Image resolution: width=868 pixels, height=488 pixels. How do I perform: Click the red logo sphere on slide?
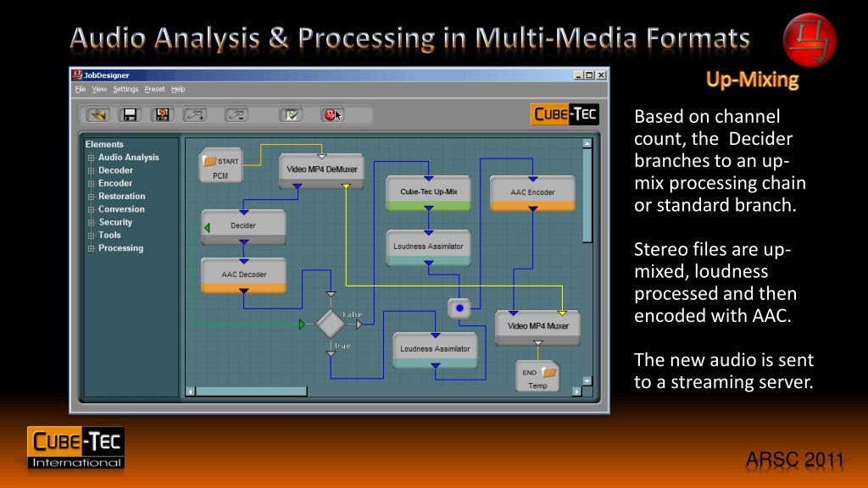[810, 40]
